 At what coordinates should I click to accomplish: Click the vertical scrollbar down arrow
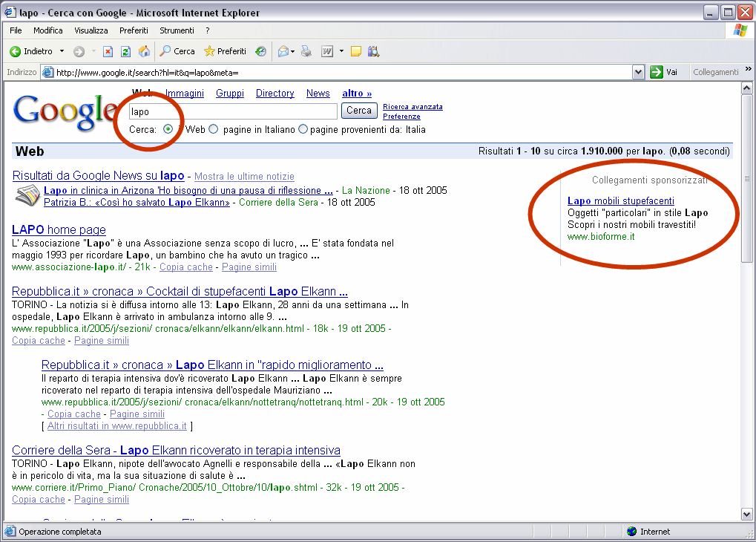point(747,515)
